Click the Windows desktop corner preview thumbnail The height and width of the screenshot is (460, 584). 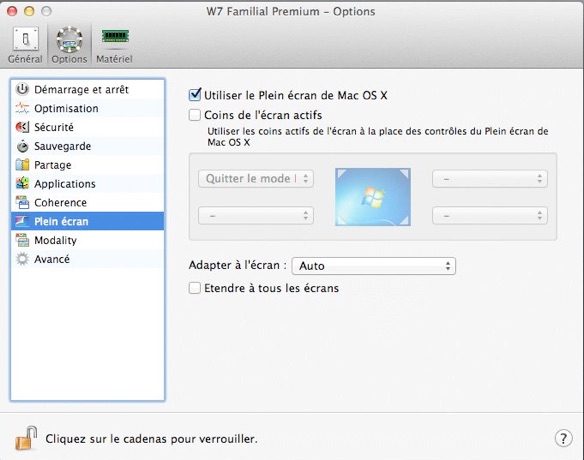click(x=373, y=197)
